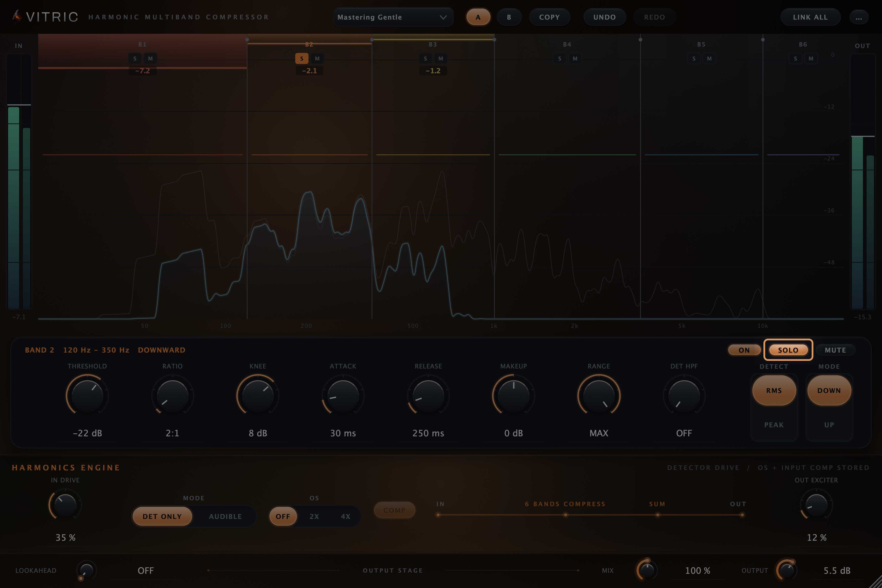Set oversampling to OFF
882x588 pixels.
pos(283,516)
